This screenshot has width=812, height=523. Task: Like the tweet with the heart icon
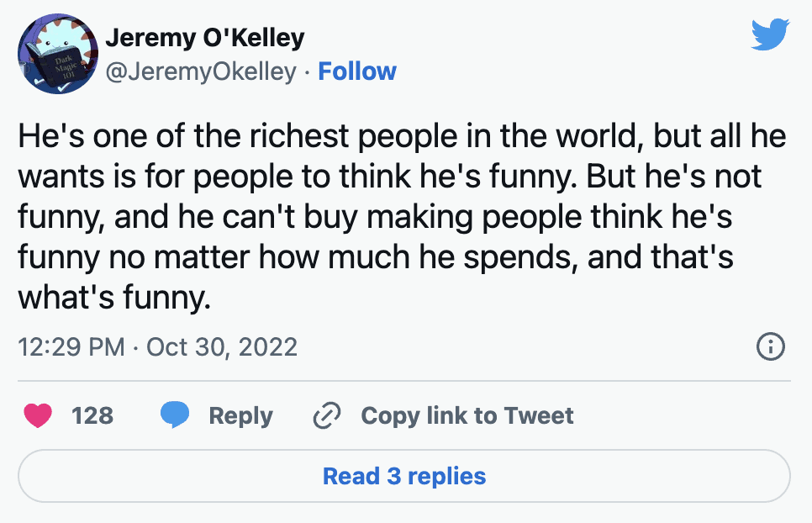click(37, 415)
